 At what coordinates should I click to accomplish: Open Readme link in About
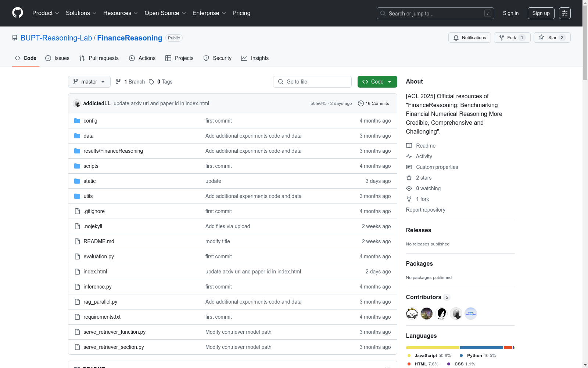pyautogui.click(x=421, y=146)
